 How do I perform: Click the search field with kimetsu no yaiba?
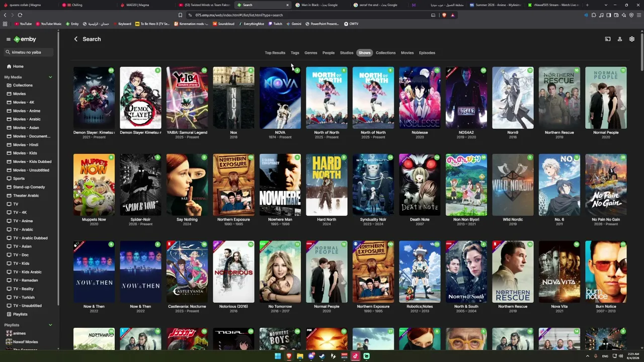pyautogui.click(x=30, y=52)
